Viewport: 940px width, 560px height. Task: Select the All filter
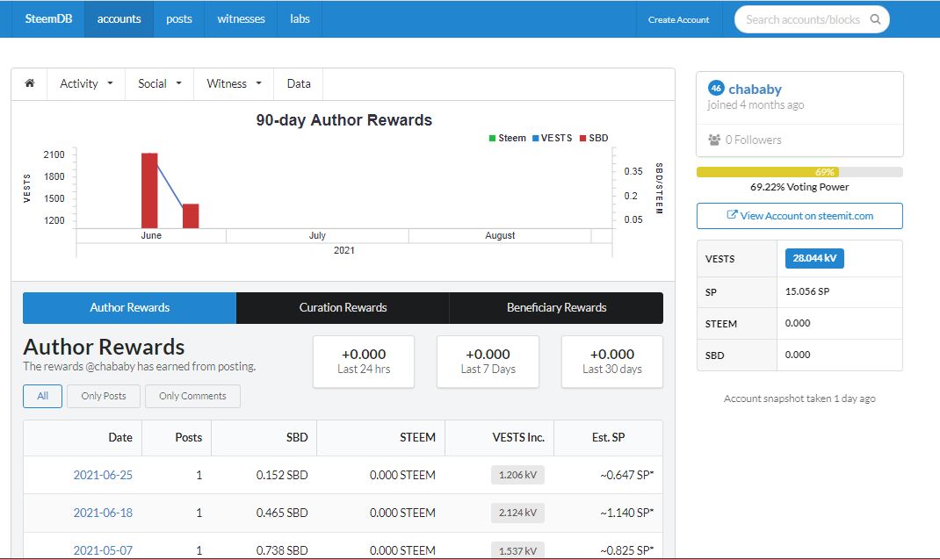42,396
